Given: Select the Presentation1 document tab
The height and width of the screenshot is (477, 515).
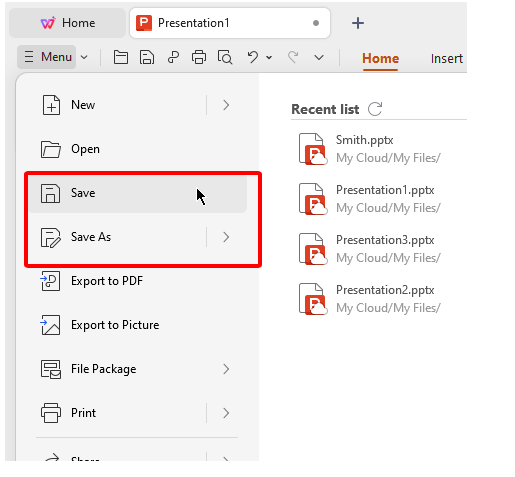Looking at the screenshot, I should (x=230, y=23).
